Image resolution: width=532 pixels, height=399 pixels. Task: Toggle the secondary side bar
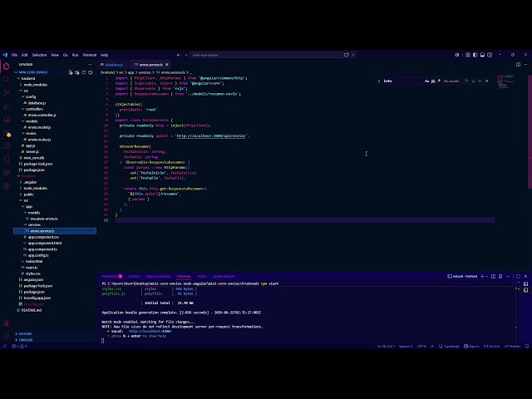[490, 55]
